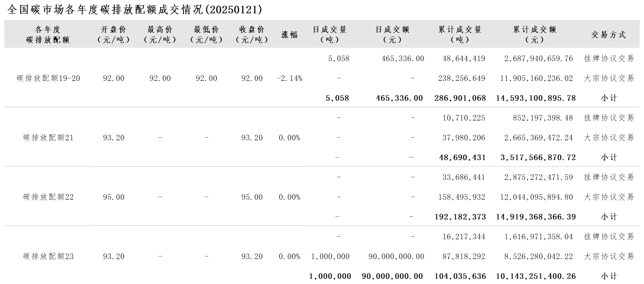Click the 日成交量 column header
Viewport: 644px width, 284px height.
tap(330, 34)
